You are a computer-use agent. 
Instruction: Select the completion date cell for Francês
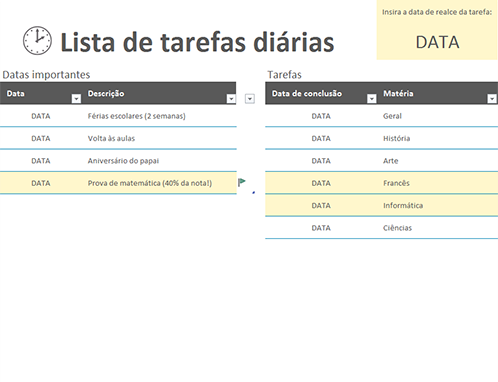tap(321, 183)
